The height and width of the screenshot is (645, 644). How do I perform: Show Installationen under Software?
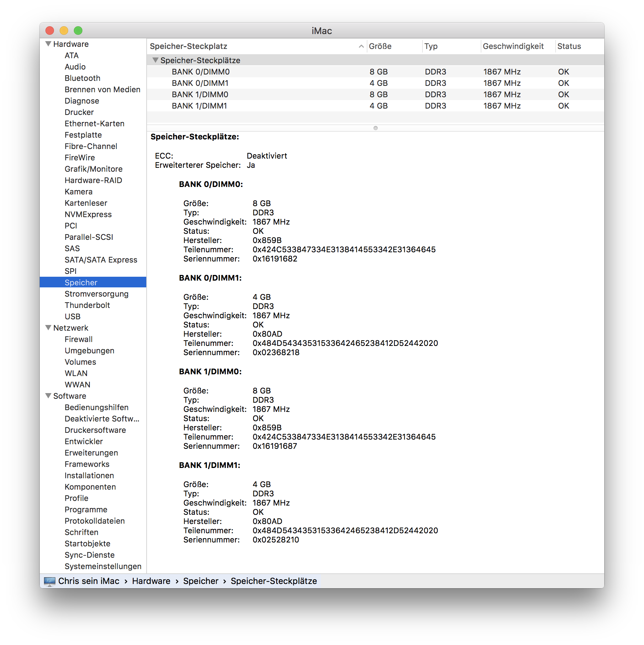[89, 475]
